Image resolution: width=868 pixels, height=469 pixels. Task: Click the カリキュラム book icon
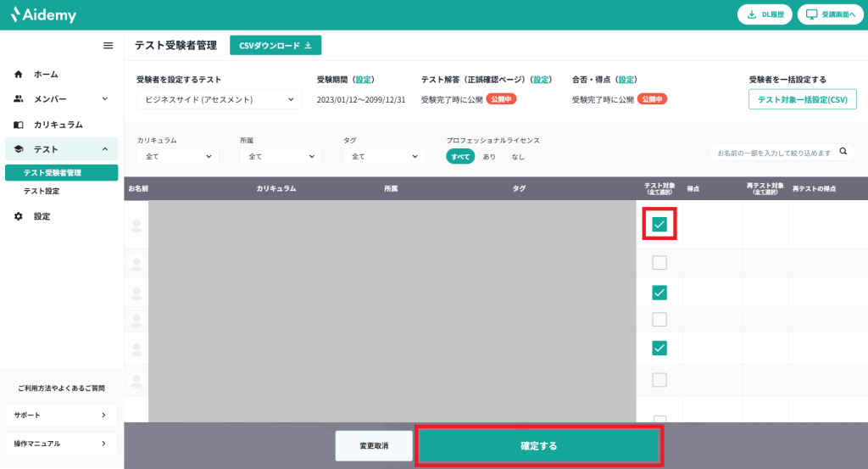pos(19,125)
